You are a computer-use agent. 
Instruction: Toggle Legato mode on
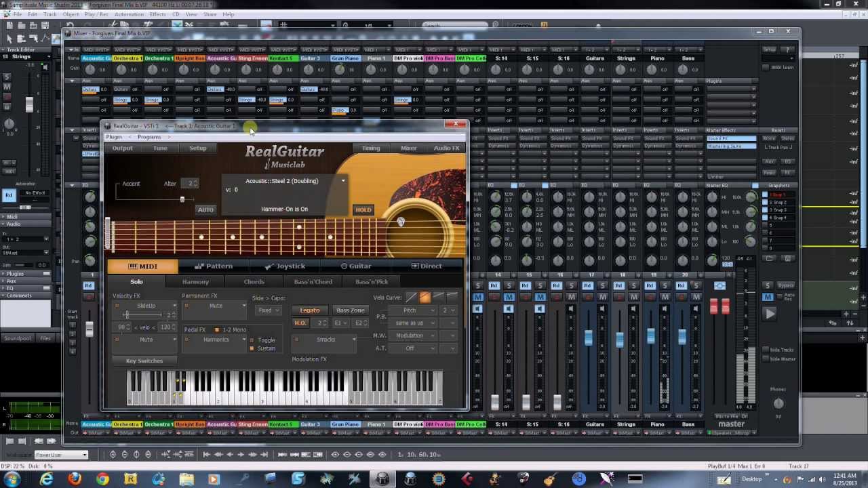click(309, 310)
